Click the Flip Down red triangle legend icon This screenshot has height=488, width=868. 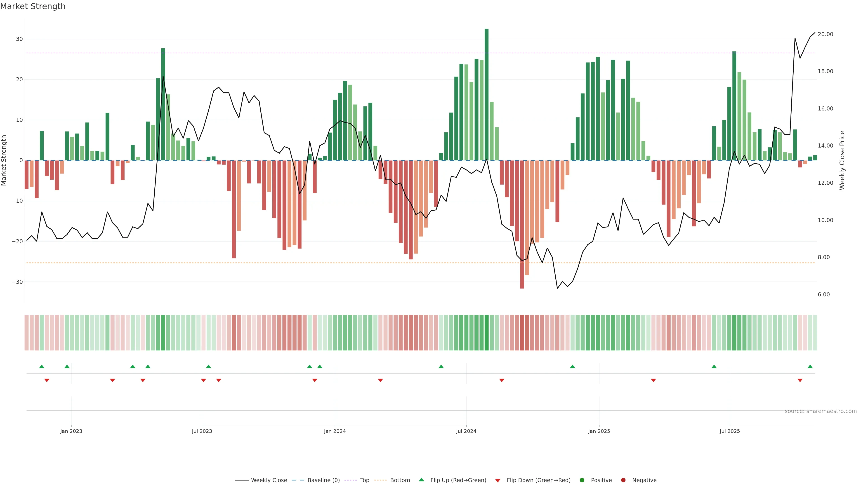click(x=498, y=481)
